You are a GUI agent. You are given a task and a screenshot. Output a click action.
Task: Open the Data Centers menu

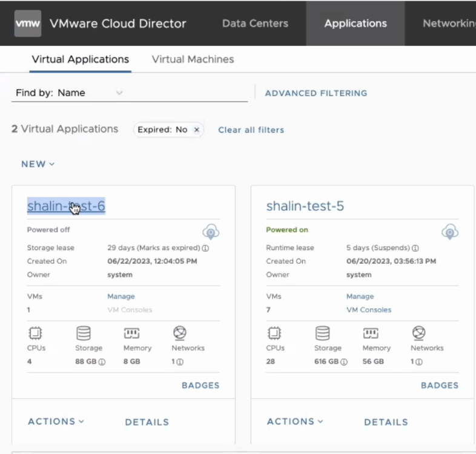pos(255,24)
